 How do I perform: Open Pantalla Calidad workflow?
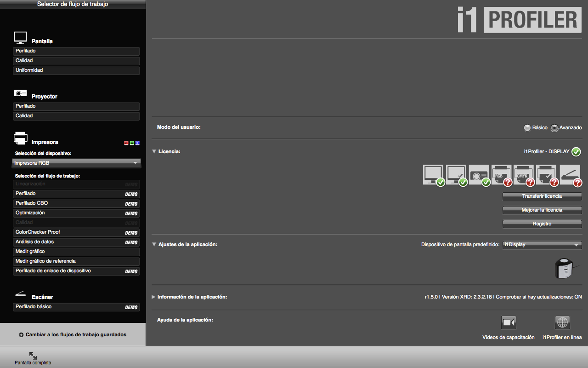click(x=76, y=61)
